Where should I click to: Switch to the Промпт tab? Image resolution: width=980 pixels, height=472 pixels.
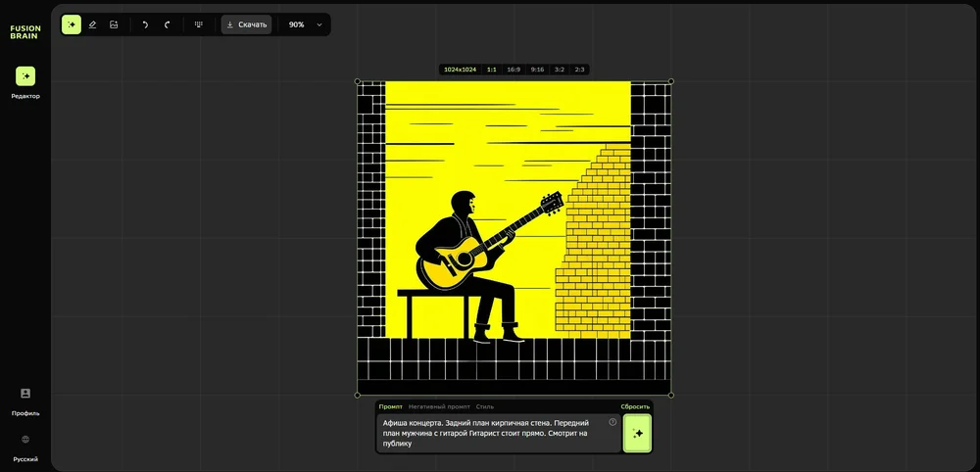(391, 406)
